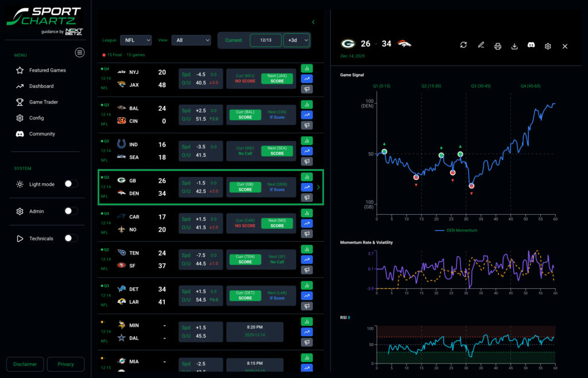This screenshot has height=378, width=588.
Task: Click the 12/13 date field
Action: pyautogui.click(x=265, y=40)
